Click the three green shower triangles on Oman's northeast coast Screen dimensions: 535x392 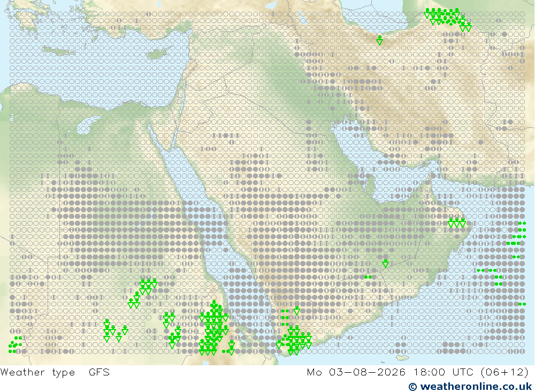click(x=457, y=223)
